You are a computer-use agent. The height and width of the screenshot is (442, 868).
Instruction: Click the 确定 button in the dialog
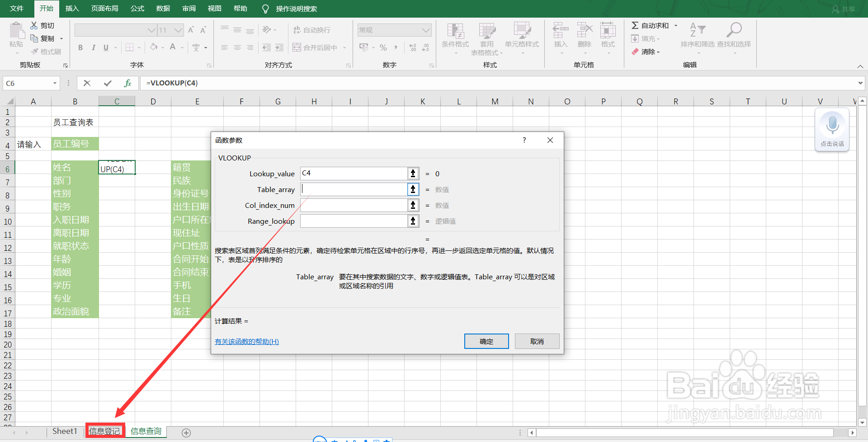click(486, 341)
